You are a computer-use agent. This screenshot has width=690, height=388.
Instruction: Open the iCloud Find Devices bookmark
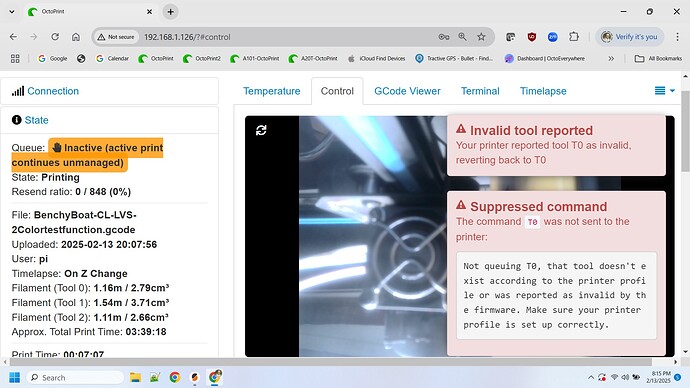pos(376,59)
